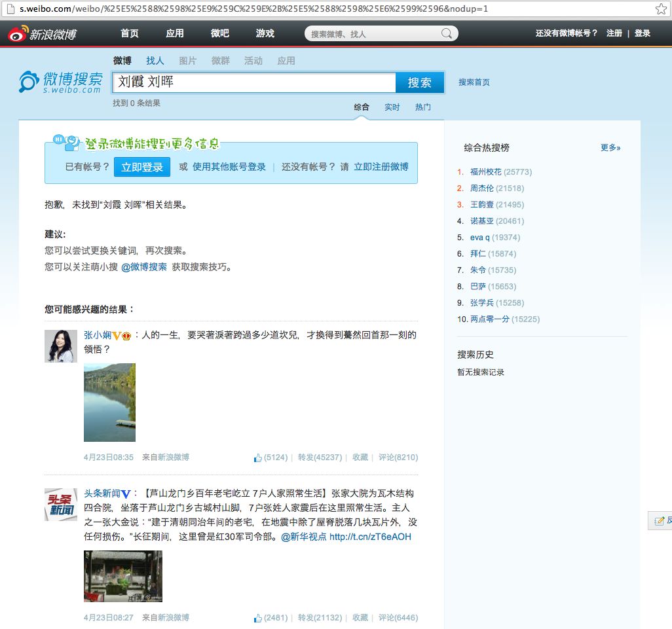Open hot search 张学兵
Image resolution: width=672 pixels, height=629 pixels.
[x=481, y=303]
